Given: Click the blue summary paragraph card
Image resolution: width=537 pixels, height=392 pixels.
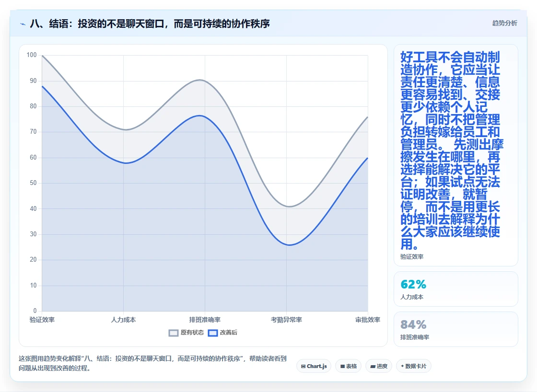Looking at the screenshot, I should (456, 155).
